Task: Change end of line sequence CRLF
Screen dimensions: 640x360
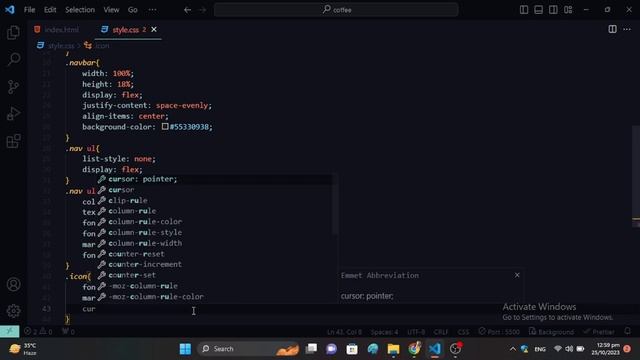Action: coord(441,332)
